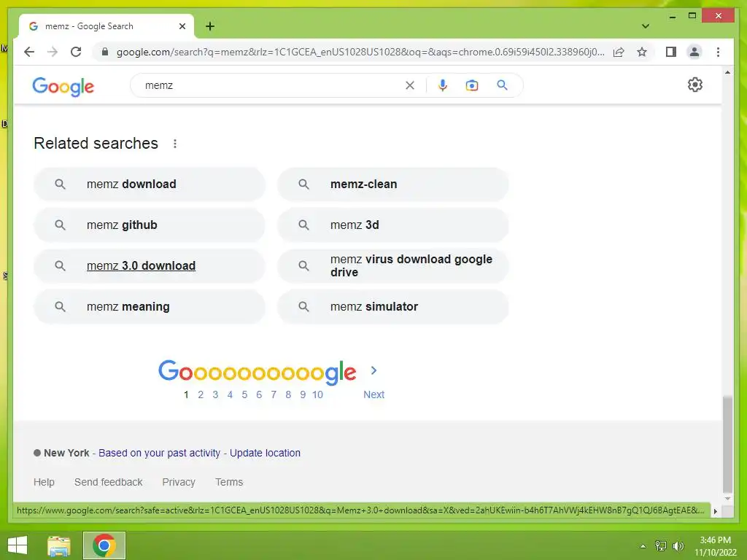This screenshot has width=747, height=560.
Task: Start voice search with the microphone
Action: point(442,85)
